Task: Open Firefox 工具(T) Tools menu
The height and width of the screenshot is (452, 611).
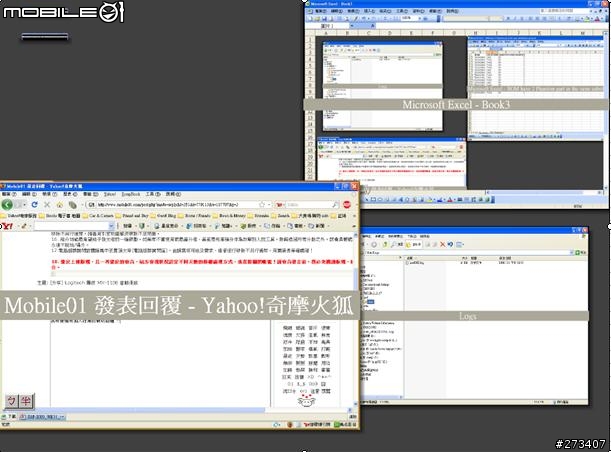Action: click(x=153, y=194)
